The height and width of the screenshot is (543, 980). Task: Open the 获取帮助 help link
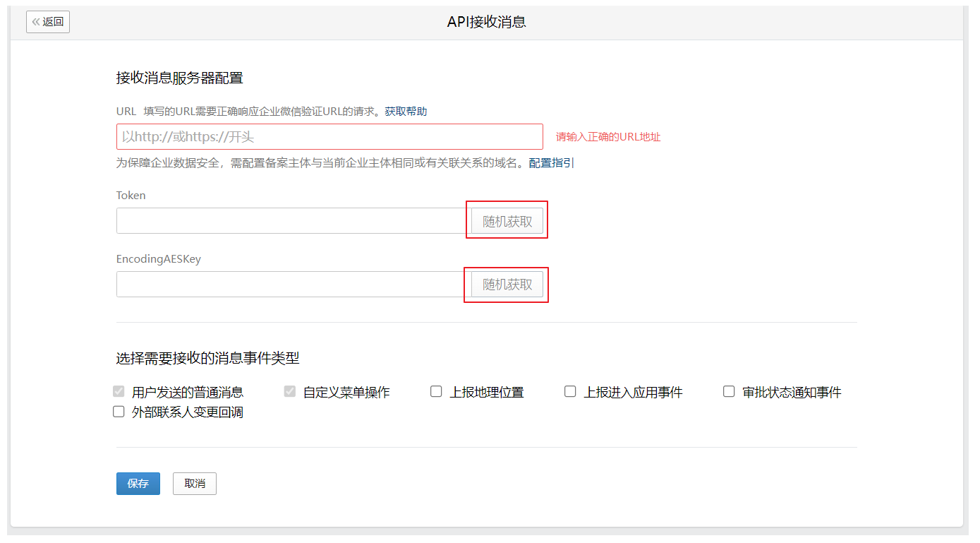[406, 112]
